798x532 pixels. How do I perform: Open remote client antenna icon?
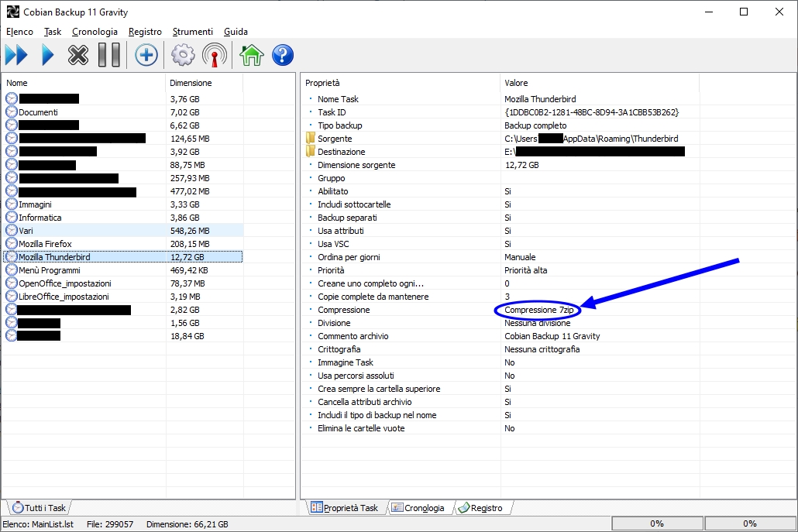pos(215,55)
